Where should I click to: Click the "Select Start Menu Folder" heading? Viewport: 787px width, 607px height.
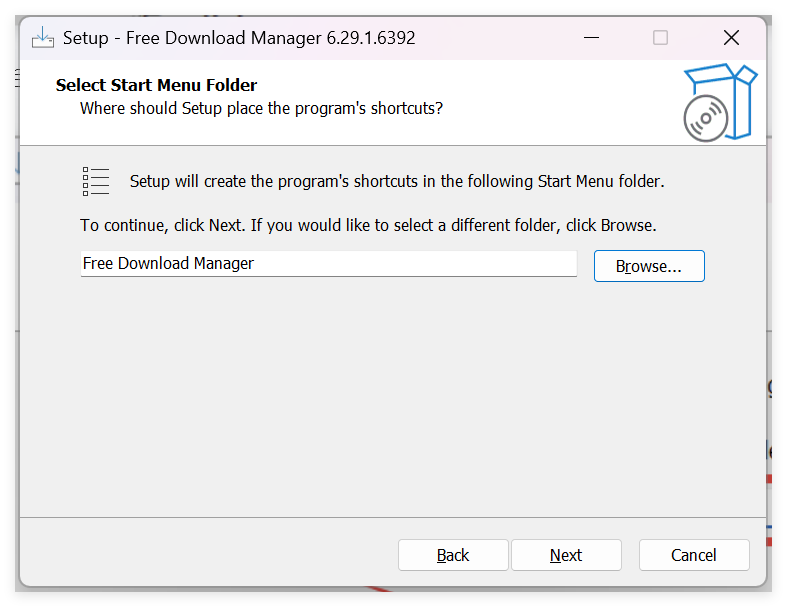point(156,86)
